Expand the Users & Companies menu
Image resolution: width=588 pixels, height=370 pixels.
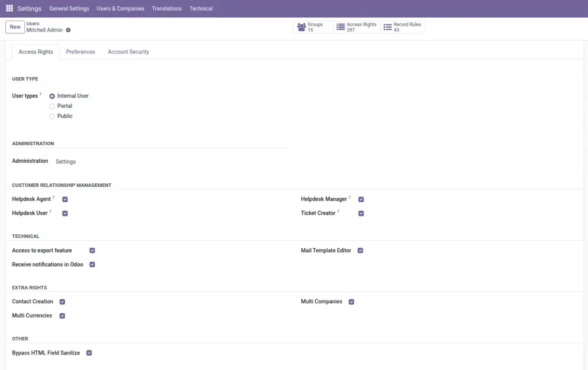121,8
